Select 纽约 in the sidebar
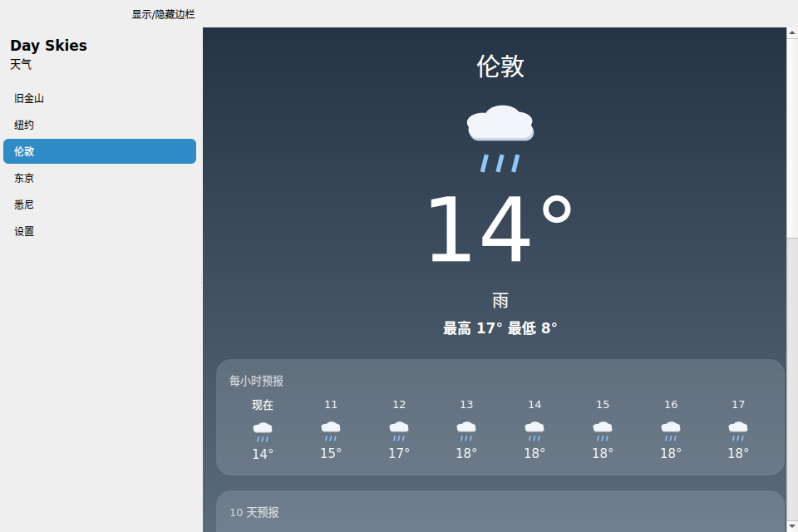This screenshot has width=798, height=532. (100, 125)
